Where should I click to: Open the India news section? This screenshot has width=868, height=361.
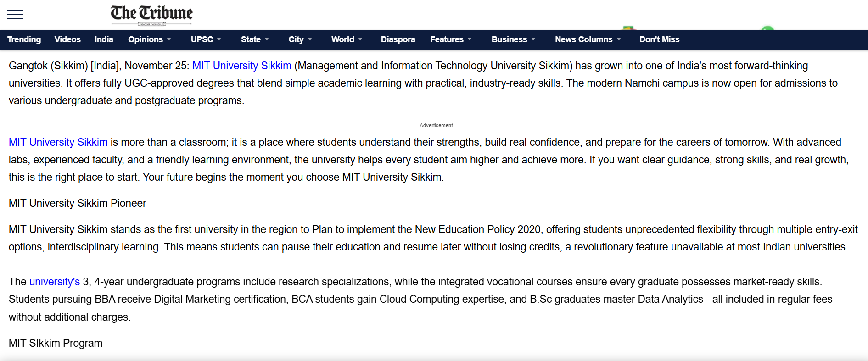coord(104,40)
